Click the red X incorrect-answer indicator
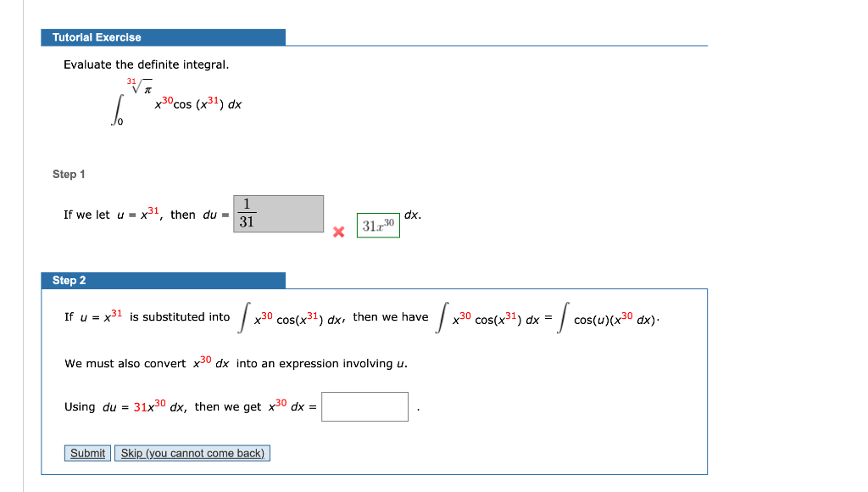Image resolution: width=868 pixels, height=492 pixels. (x=339, y=231)
